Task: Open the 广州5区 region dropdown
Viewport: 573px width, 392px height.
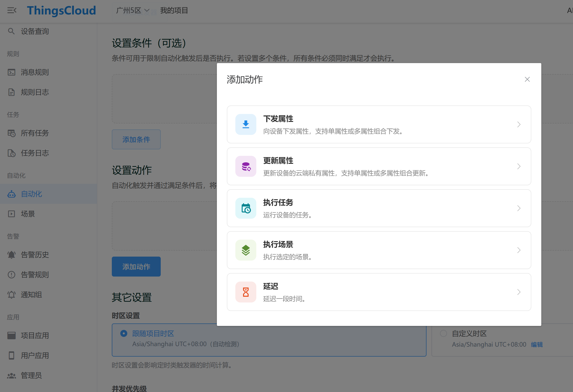Action: tap(133, 10)
